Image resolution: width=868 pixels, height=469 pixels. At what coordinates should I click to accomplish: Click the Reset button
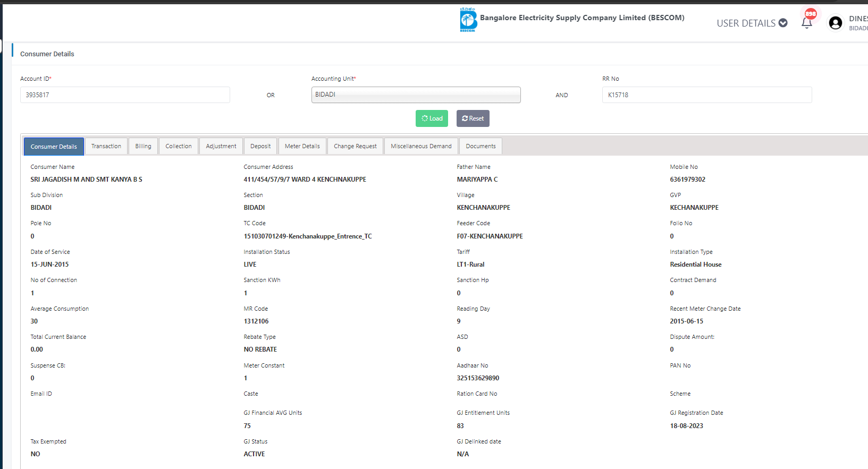(x=473, y=118)
